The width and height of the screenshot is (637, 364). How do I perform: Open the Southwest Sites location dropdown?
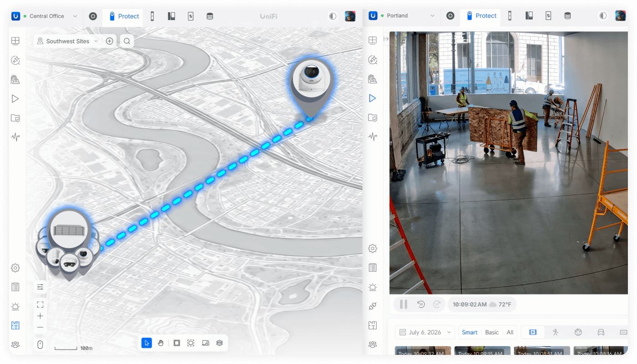tap(68, 41)
